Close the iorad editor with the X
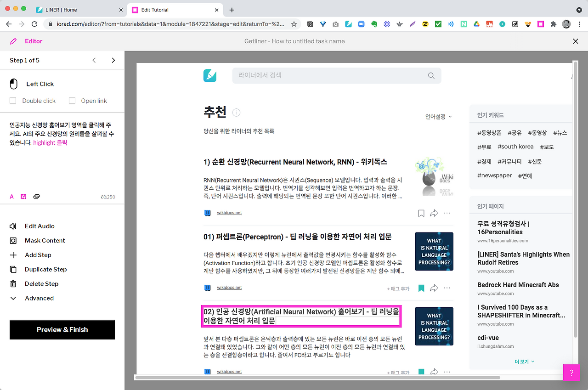Viewport: 588px width, 390px height. coord(576,41)
